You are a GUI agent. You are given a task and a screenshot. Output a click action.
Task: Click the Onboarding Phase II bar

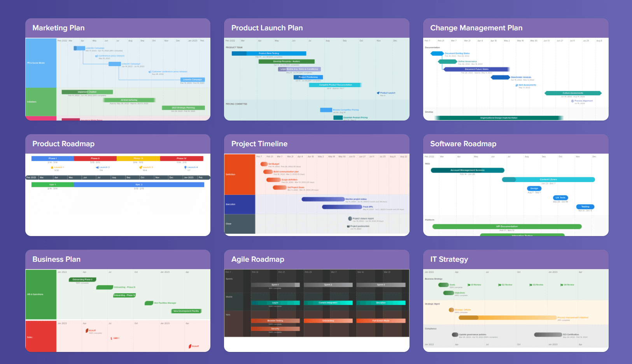[x=82, y=280]
